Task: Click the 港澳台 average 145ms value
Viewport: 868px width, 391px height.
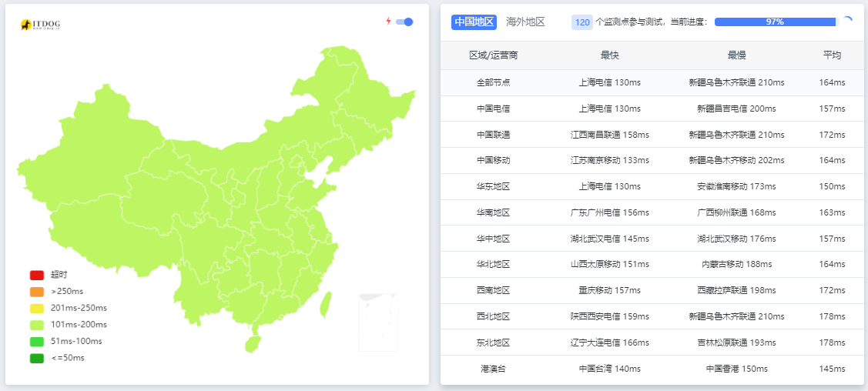Action: point(832,369)
